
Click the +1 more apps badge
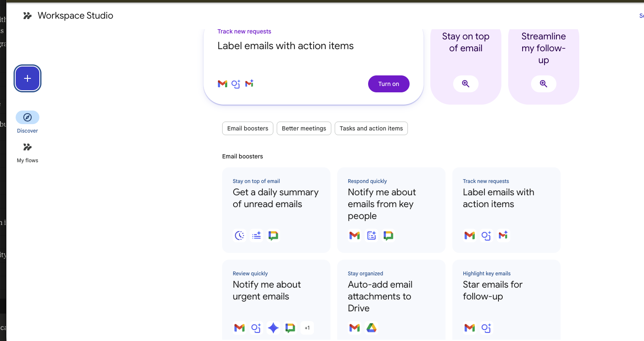click(307, 328)
